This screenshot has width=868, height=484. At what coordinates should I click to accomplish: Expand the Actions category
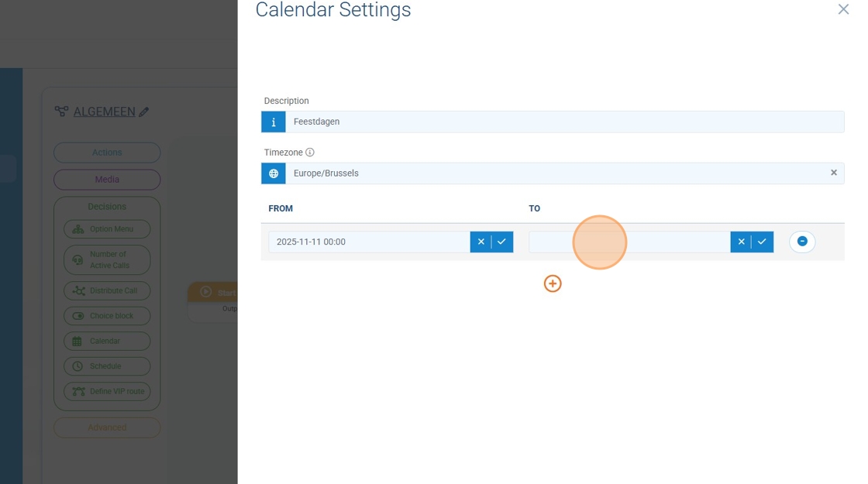pos(107,153)
